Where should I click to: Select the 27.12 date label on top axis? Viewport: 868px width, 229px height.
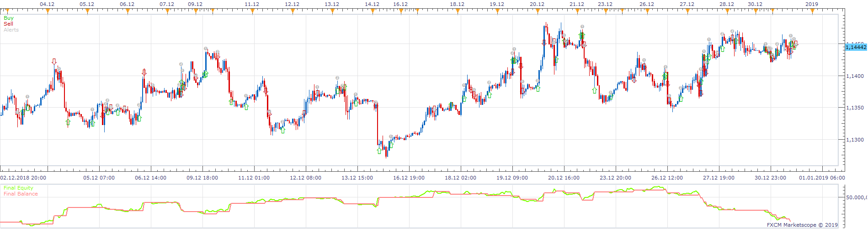(687, 4)
